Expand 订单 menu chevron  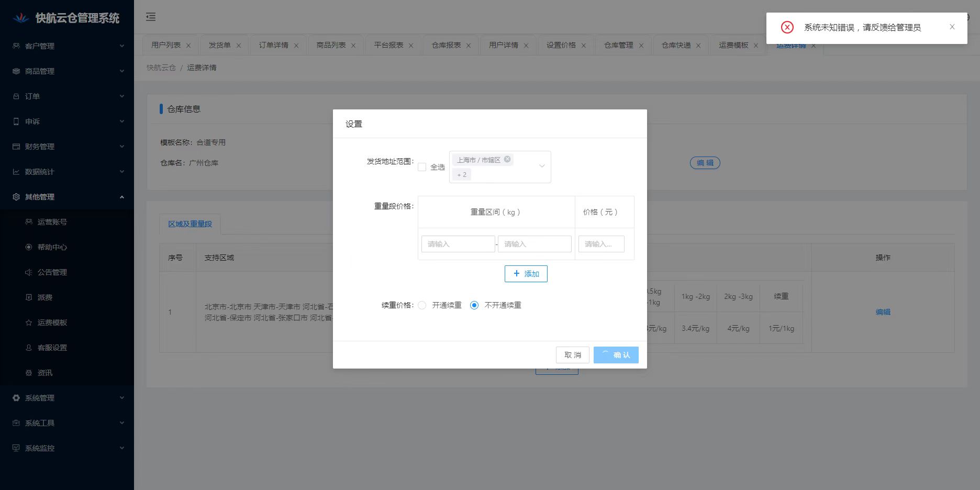122,96
